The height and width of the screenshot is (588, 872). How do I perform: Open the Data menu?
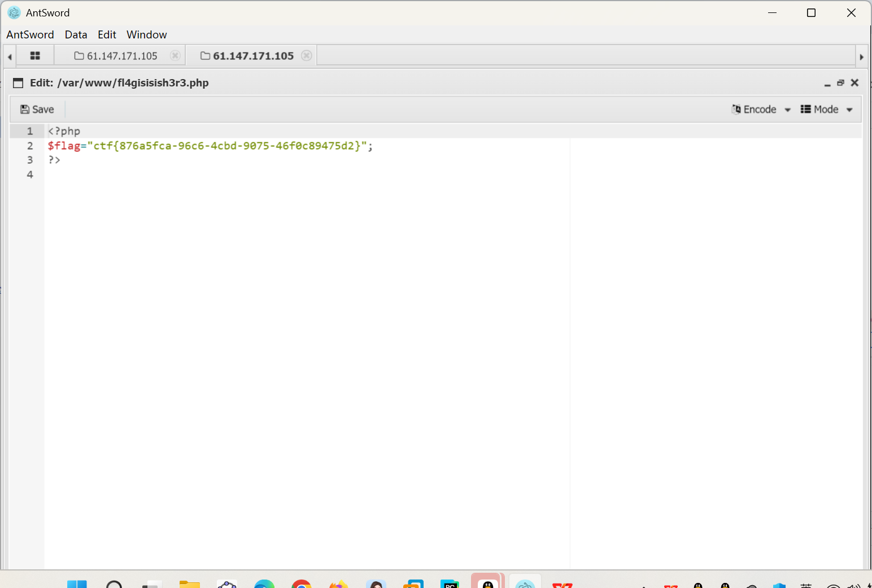coord(76,34)
